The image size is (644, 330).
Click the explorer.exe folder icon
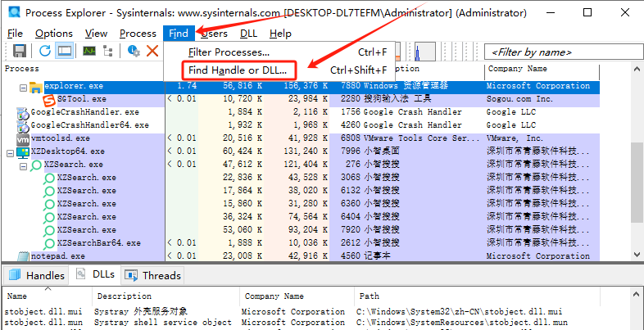coord(36,87)
